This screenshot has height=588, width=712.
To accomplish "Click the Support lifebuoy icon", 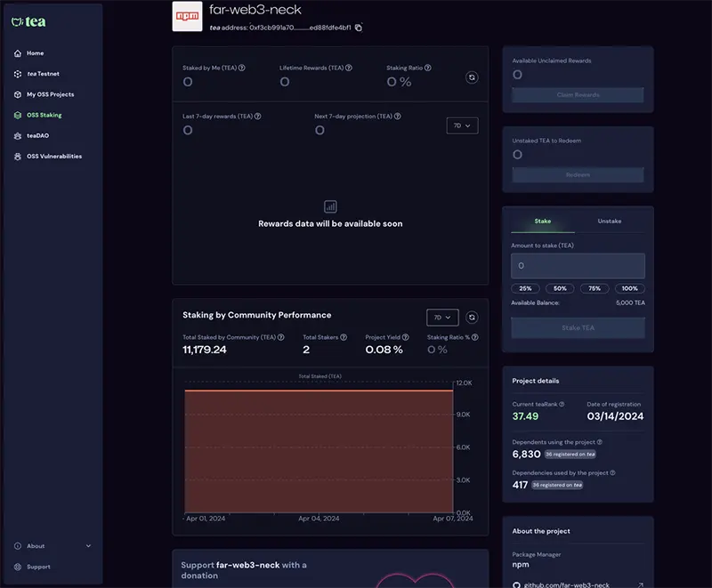I will (x=18, y=567).
